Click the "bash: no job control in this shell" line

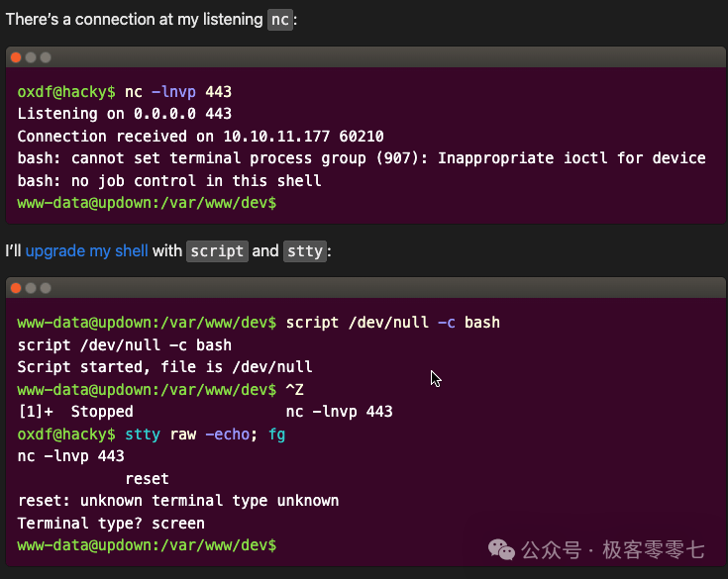[169, 180]
